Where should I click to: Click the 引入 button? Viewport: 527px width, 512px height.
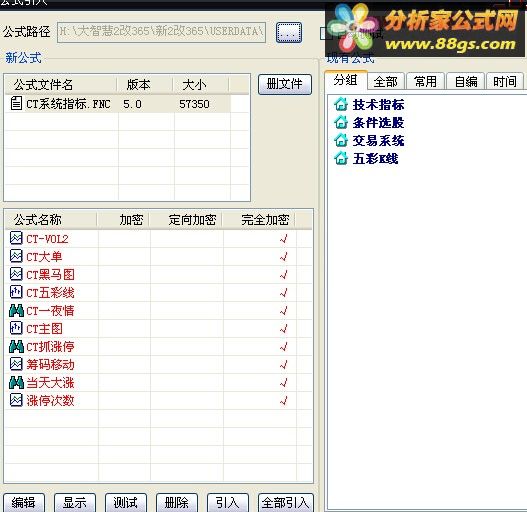tap(228, 503)
